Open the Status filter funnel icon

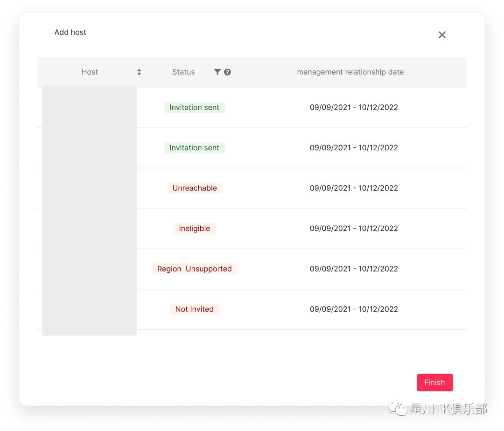217,72
